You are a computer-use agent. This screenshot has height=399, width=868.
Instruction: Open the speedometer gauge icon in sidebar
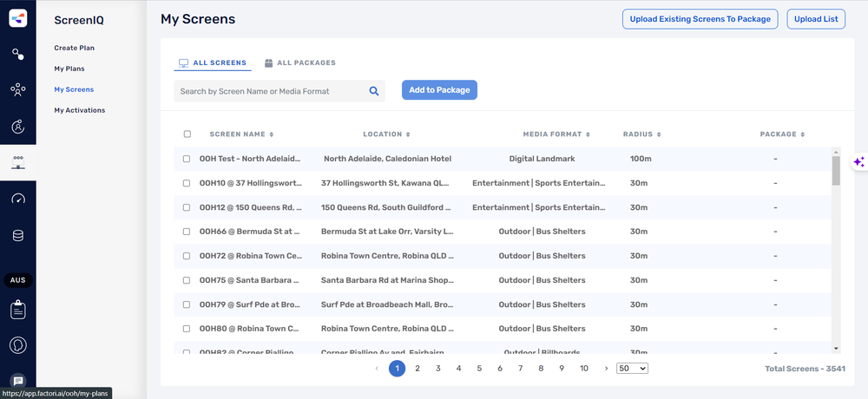(17, 199)
